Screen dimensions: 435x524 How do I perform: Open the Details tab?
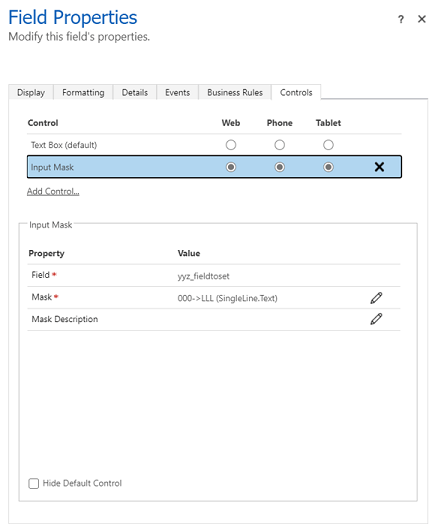[135, 92]
